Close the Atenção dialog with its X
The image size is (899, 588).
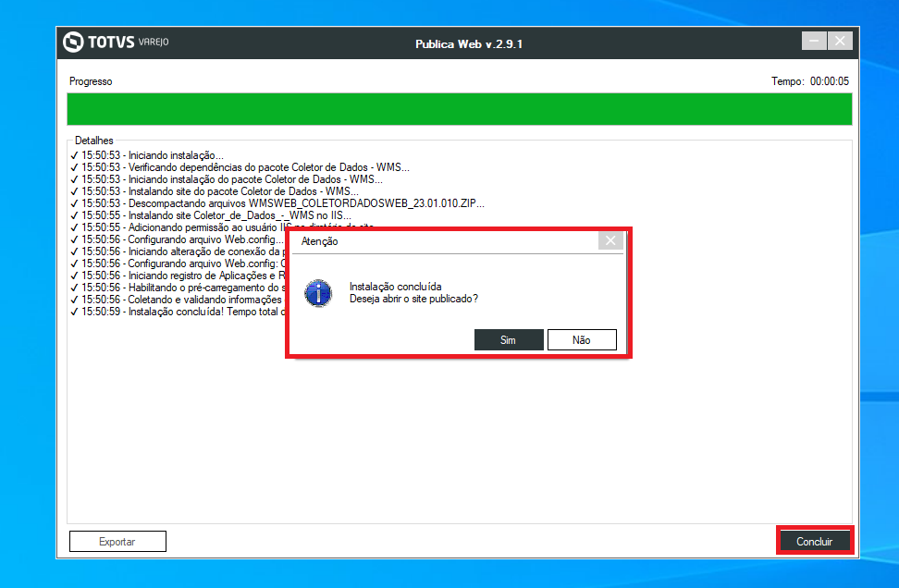[x=610, y=240]
